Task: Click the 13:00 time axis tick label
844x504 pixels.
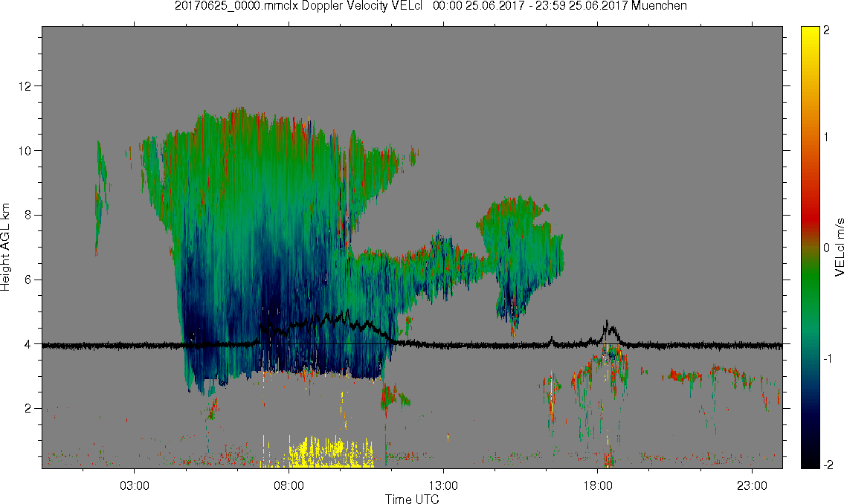Action: tap(443, 485)
